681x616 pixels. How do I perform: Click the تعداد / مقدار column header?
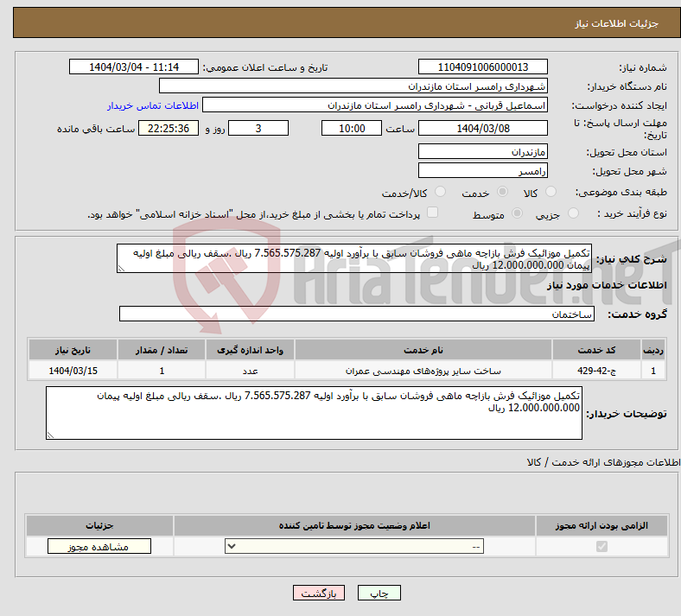tap(162, 350)
